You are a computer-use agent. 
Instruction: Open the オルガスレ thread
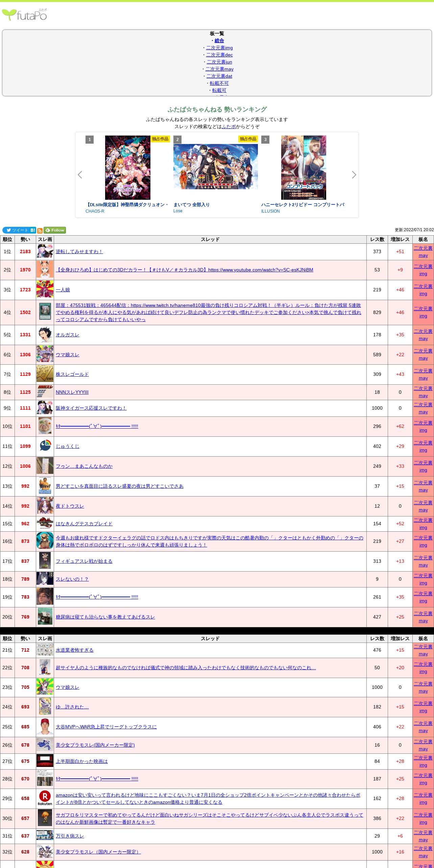tap(67, 335)
